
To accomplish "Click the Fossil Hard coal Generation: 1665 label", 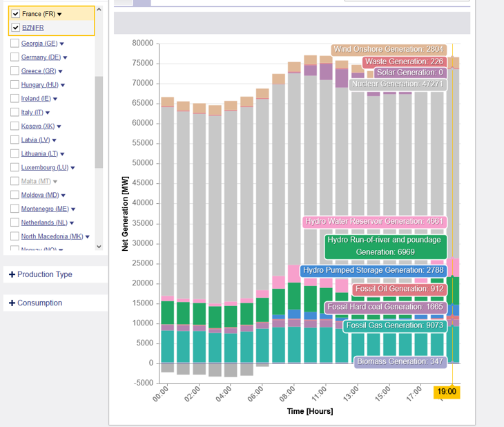I will (385, 307).
